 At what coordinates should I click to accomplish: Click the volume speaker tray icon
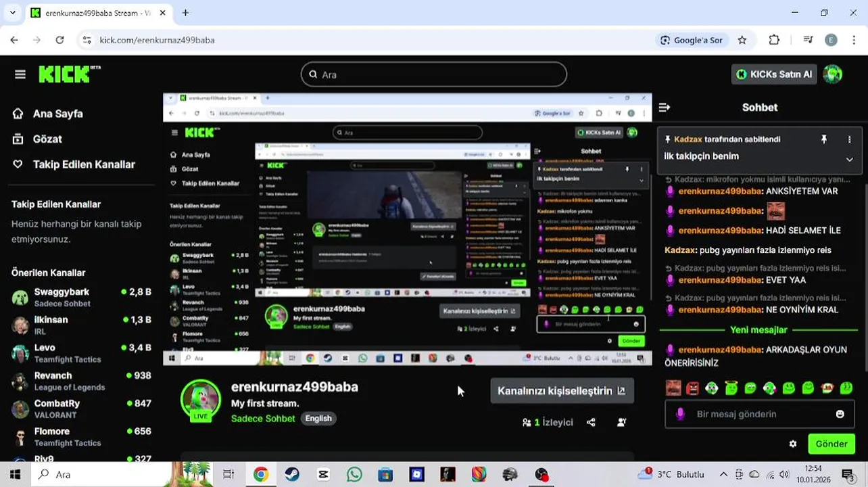785,474
